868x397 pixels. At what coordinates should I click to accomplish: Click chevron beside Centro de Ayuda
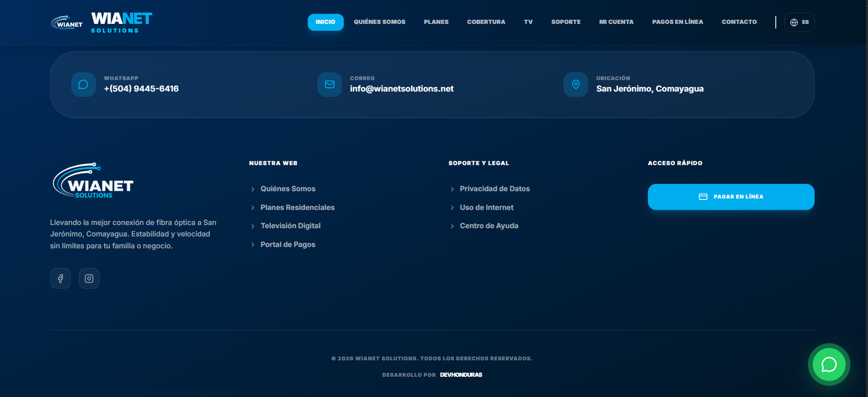pos(452,226)
